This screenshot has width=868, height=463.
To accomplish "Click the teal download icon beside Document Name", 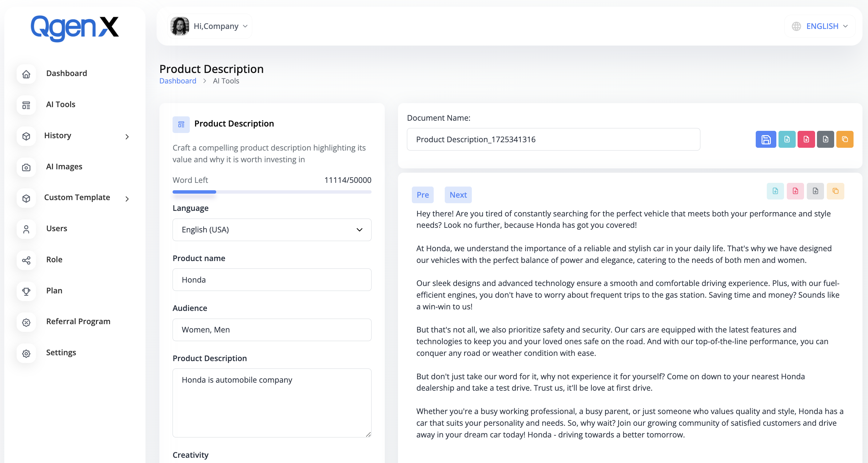I will pyautogui.click(x=787, y=139).
